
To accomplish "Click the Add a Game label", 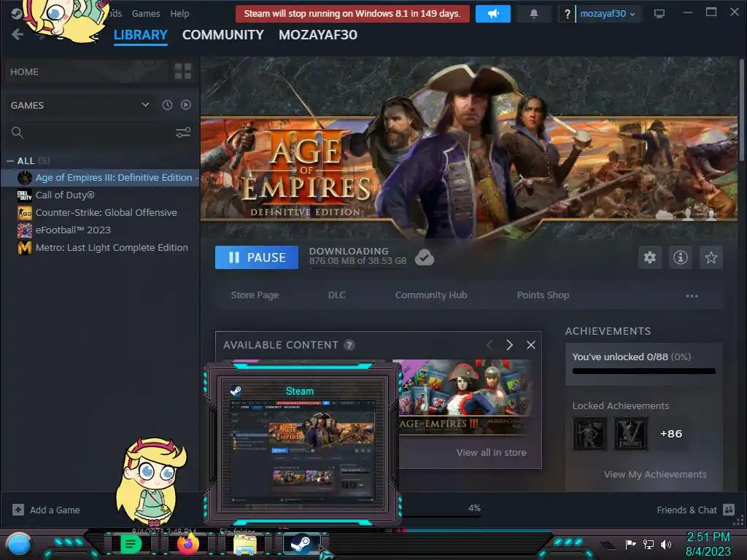I will [x=55, y=510].
